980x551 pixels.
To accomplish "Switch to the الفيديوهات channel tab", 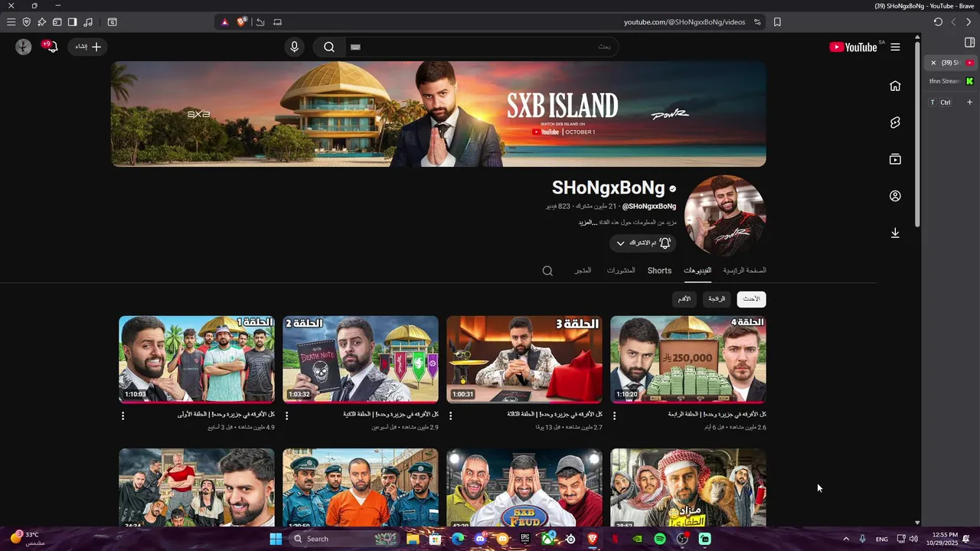I will click(x=697, y=271).
